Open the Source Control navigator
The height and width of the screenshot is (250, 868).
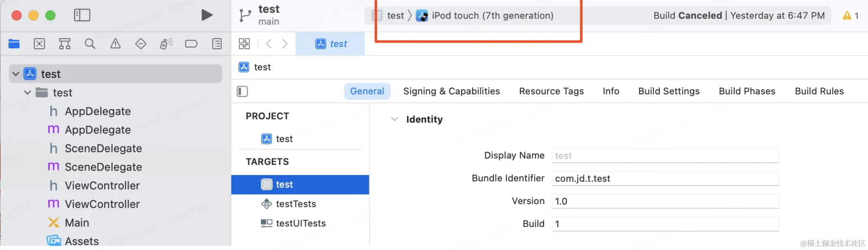coord(39,44)
